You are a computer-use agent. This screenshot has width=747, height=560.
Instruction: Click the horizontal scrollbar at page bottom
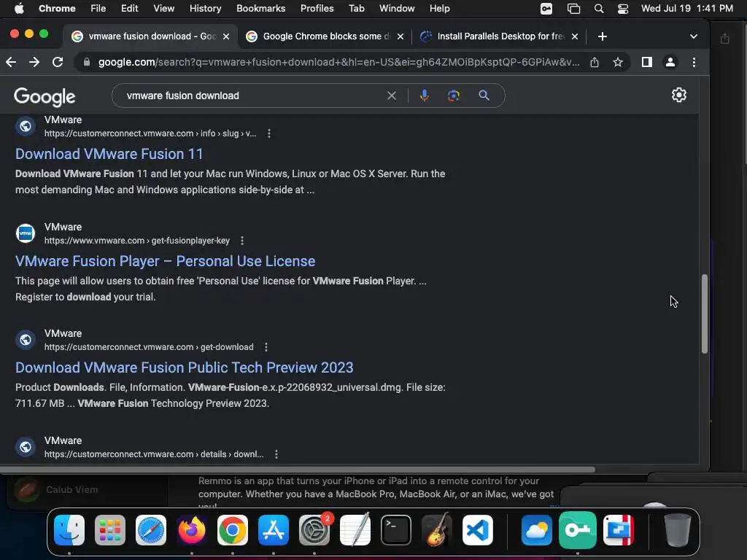(x=298, y=470)
